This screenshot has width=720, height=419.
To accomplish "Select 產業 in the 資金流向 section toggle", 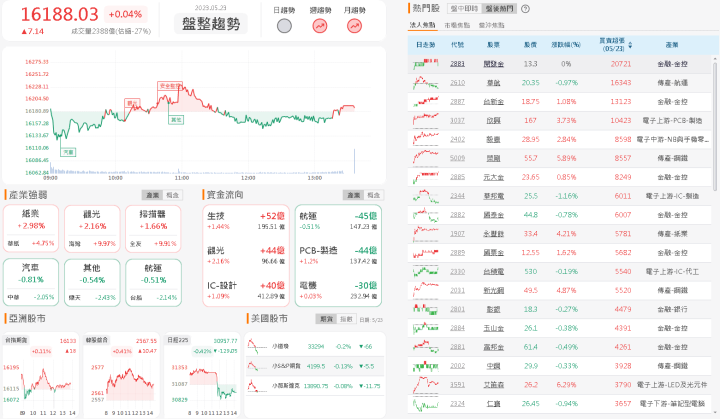I will click(354, 195).
